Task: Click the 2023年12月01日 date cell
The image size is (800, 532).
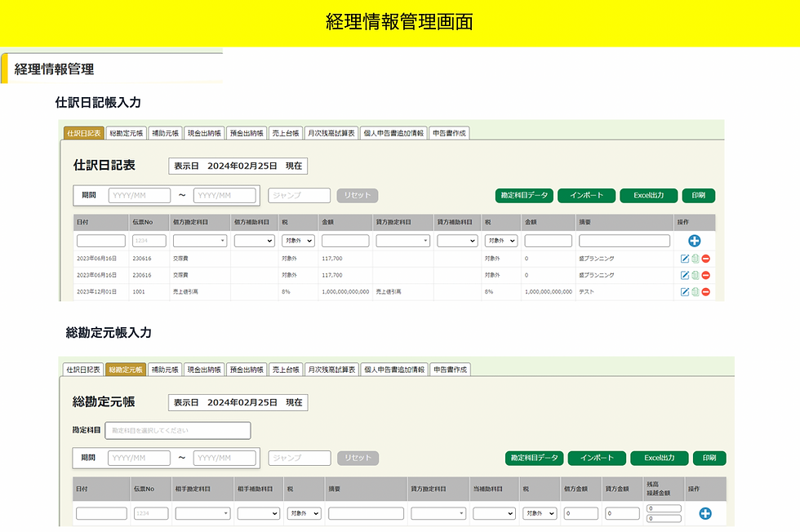Action: (x=96, y=292)
